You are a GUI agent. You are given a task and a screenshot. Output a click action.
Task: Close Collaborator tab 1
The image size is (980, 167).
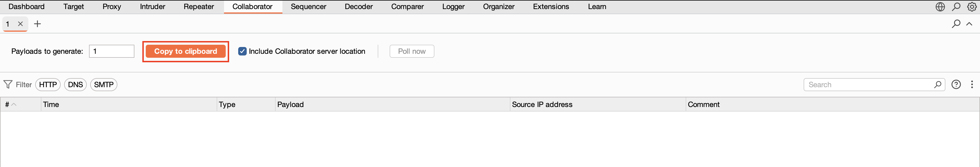pyautogui.click(x=20, y=24)
